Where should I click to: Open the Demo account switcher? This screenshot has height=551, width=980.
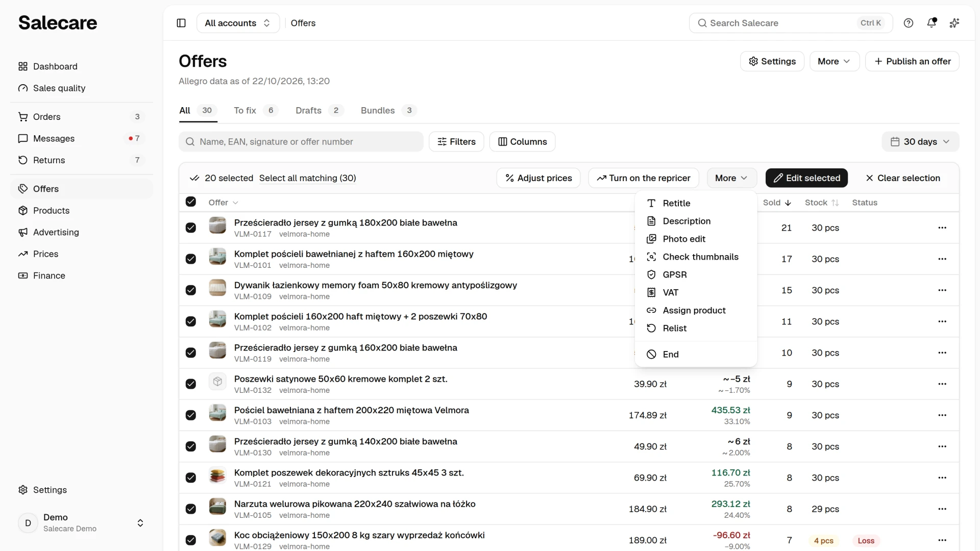82,523
